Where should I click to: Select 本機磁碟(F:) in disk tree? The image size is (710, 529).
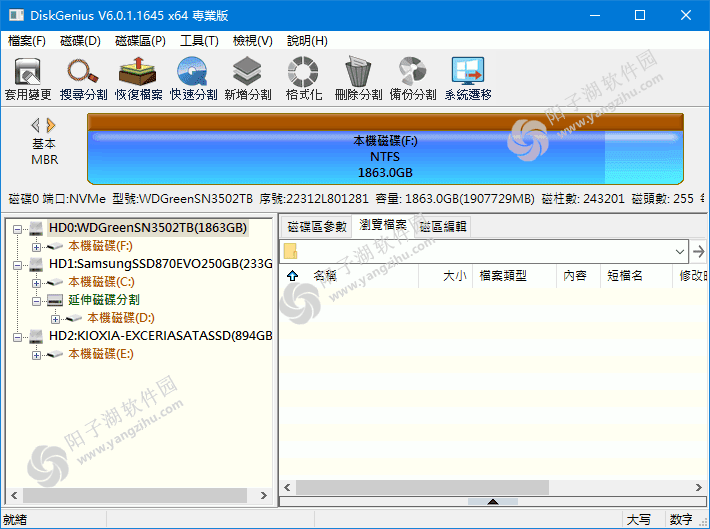[x=101, y=246]
